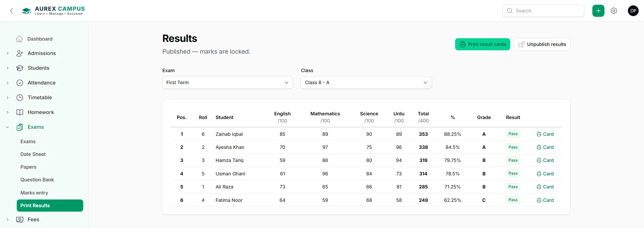Viewport: 644px width, 228px height.
Task: Print card for Ayesha Khan
Action: [x=545, y=147]
